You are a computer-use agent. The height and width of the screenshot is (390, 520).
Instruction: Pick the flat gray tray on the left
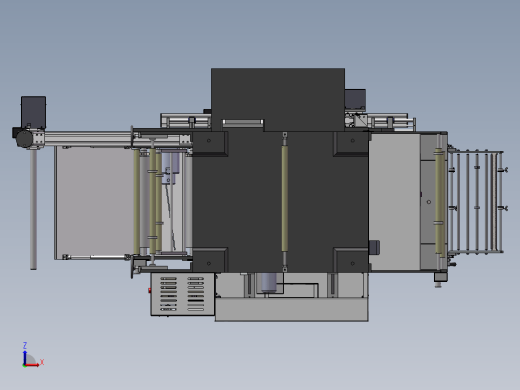coord(95,202)
